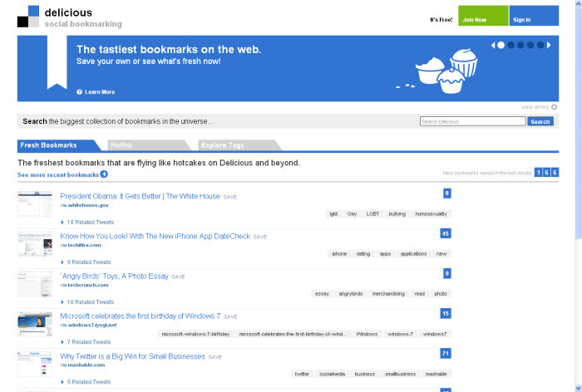The height and width of the screenshot is (392, 582).
Task: Click SAVE next to iPhone DateCheck bookmark
Action: 259,237
